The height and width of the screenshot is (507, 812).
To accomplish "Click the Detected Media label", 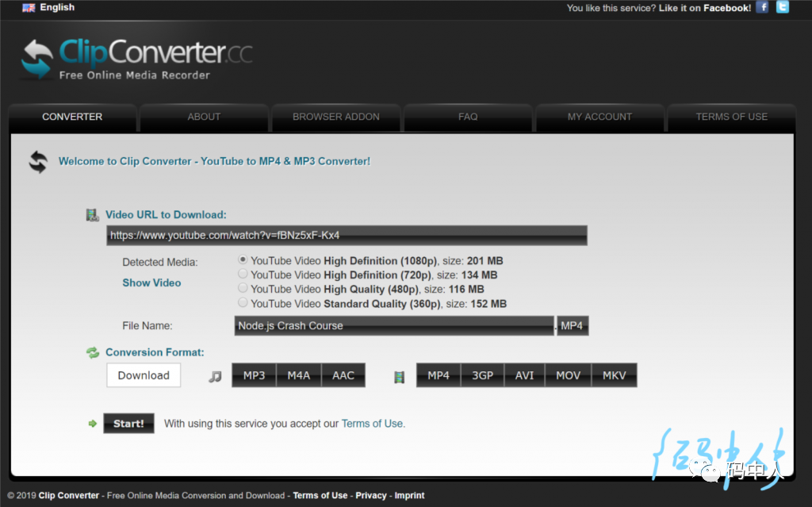I will click(160, 263).
